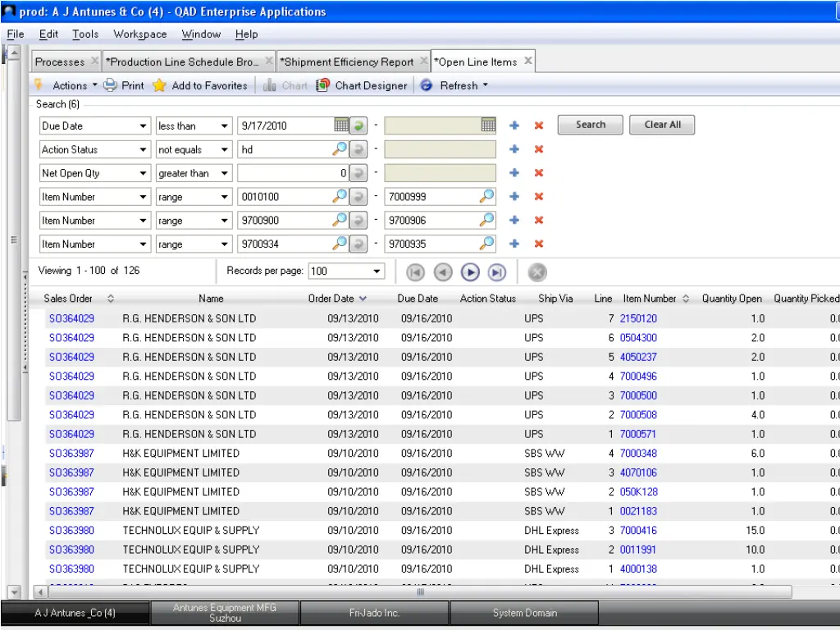840x630 pixels.
Task: Switch to the Fri-Jado Inc. domain
Action: [374, 613]
